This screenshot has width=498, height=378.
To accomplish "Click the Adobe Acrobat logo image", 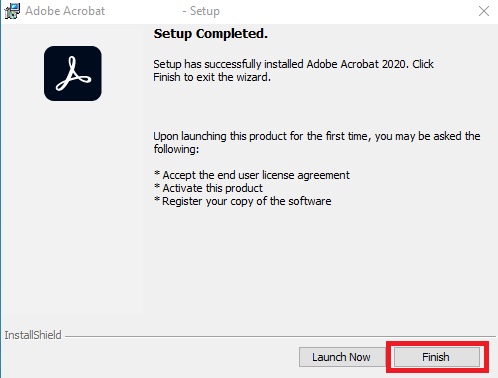I will (73, 74).
